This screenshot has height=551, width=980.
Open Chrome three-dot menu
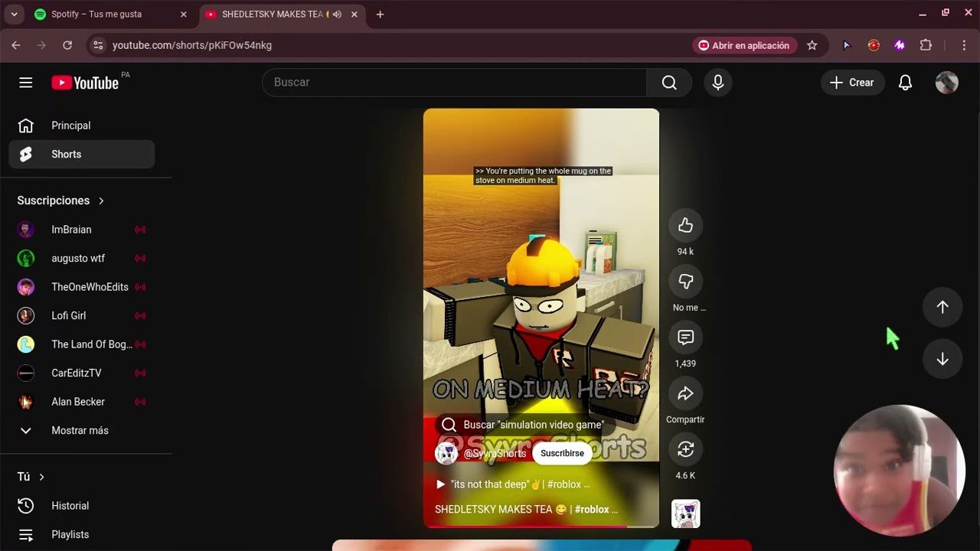click(x=964, y=45)
